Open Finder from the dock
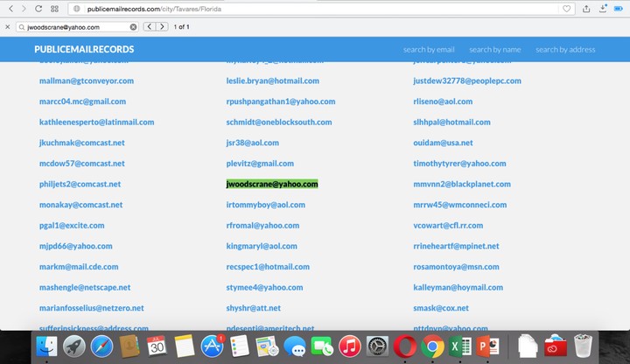Image resolution: width=630 pixels, height=364 pixels. click(46, 346)
